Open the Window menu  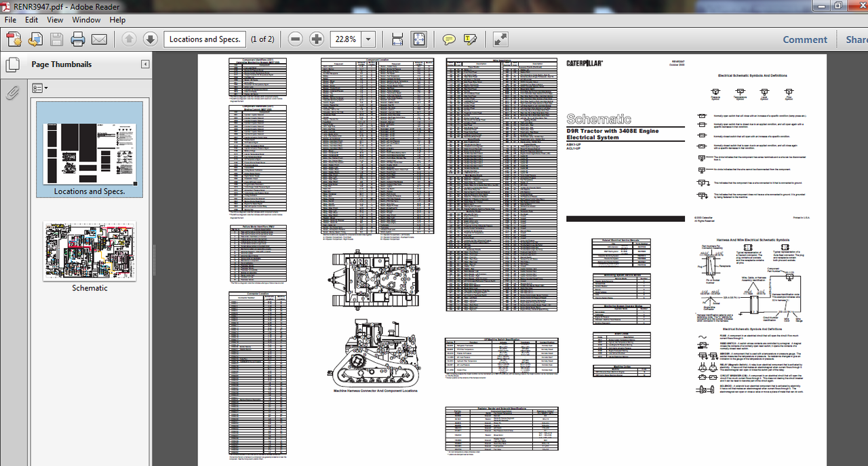(x=86, y=20)
